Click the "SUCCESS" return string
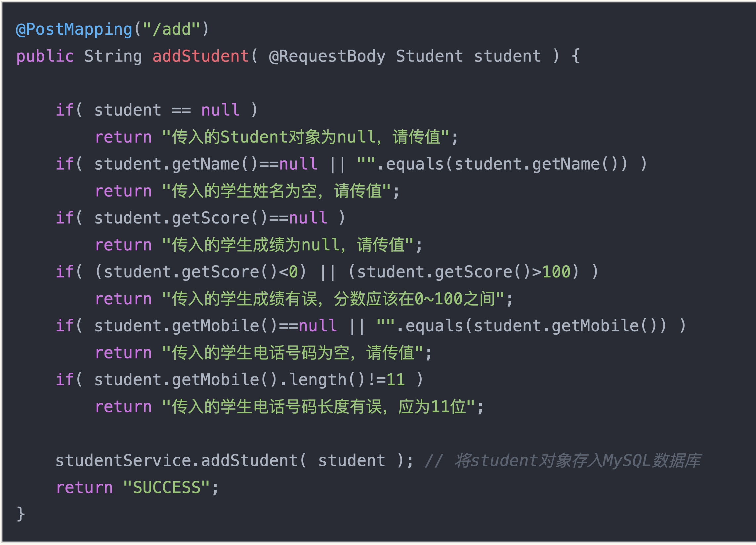The image size is (756, 545). (166, 488)
